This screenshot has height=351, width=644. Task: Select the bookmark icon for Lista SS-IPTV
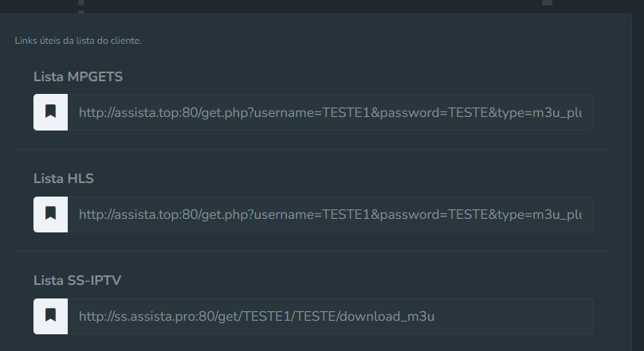coord(50,316)
